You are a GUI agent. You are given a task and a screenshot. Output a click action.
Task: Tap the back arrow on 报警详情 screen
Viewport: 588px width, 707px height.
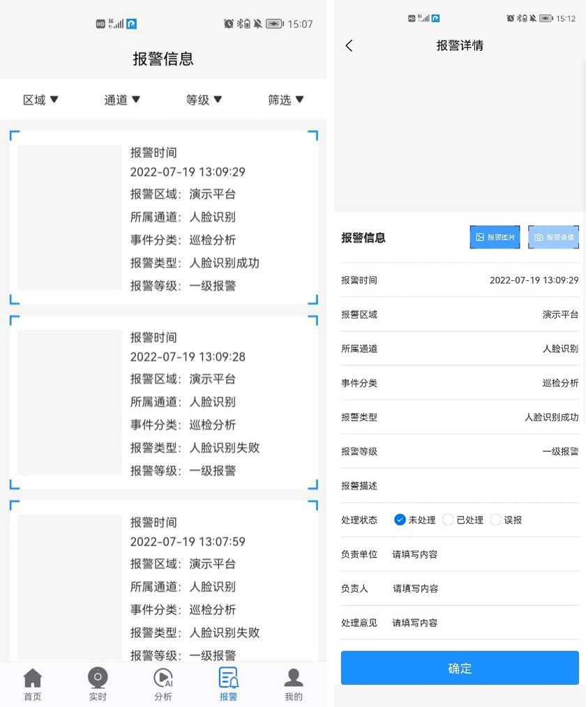tap(349, 45)
